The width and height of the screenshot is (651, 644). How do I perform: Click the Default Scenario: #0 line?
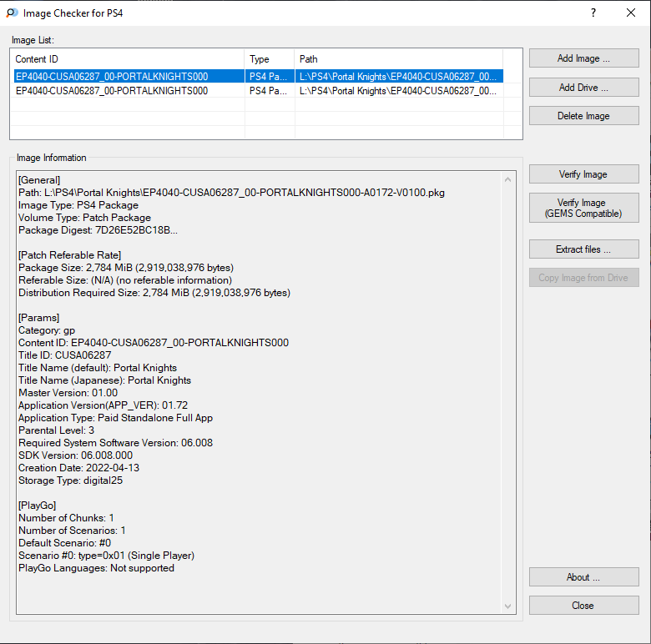click(x=65, y=543)
